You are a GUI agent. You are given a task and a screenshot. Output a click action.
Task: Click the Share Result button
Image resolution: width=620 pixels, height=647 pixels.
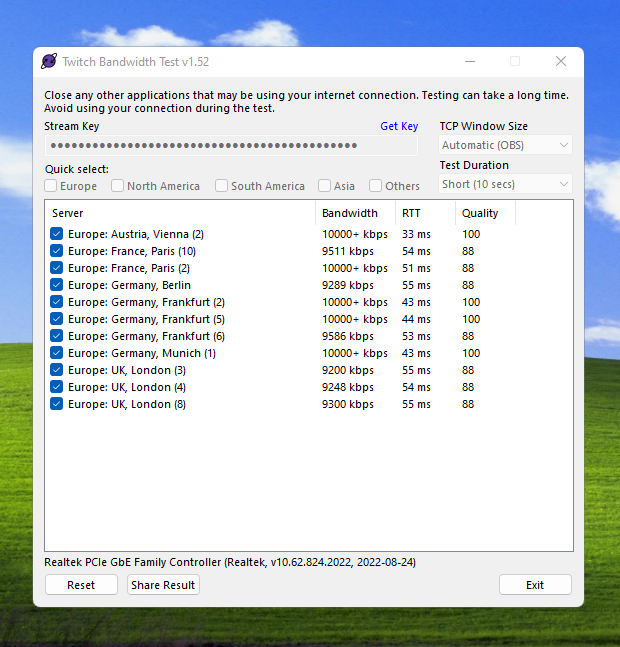click(163, 585)
